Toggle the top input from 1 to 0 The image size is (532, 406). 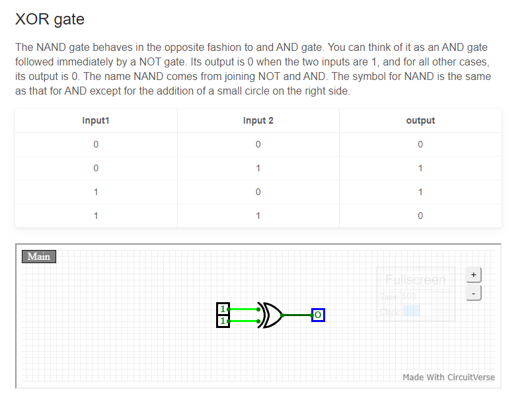click(223, 308)
